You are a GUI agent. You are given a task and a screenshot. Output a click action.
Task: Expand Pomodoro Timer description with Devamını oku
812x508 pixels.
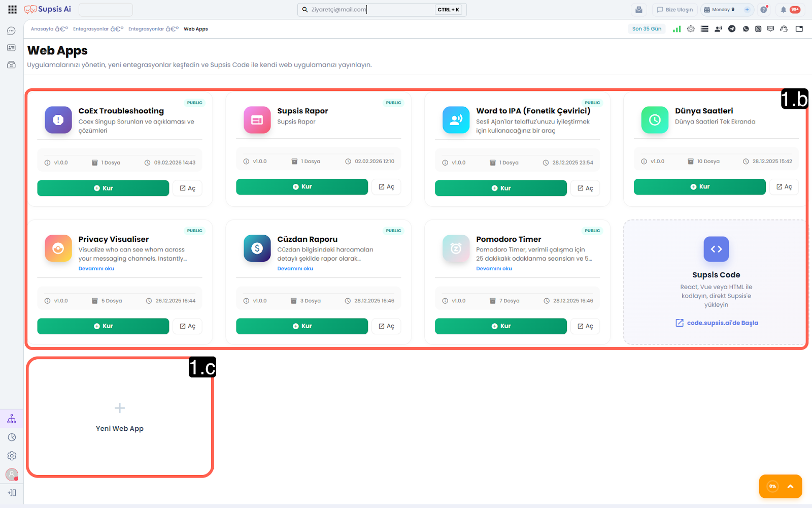tap(494, 269)
